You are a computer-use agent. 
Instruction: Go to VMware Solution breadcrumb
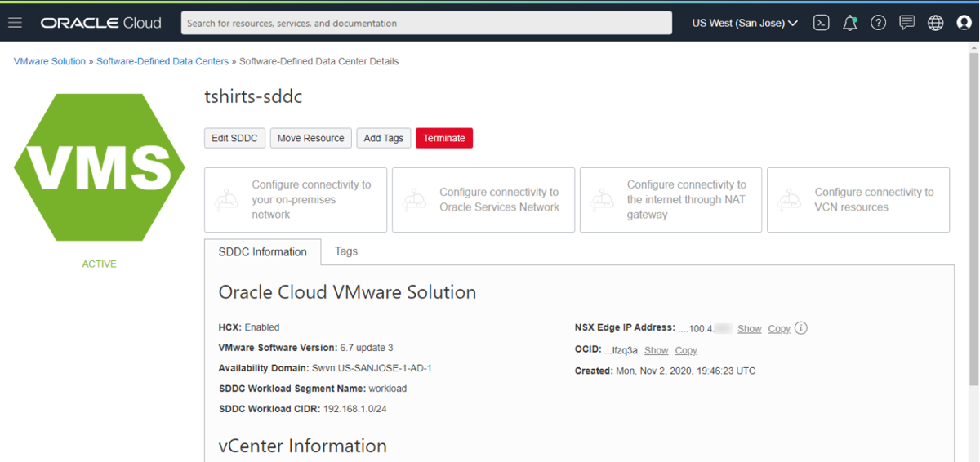tap(50, 61)
